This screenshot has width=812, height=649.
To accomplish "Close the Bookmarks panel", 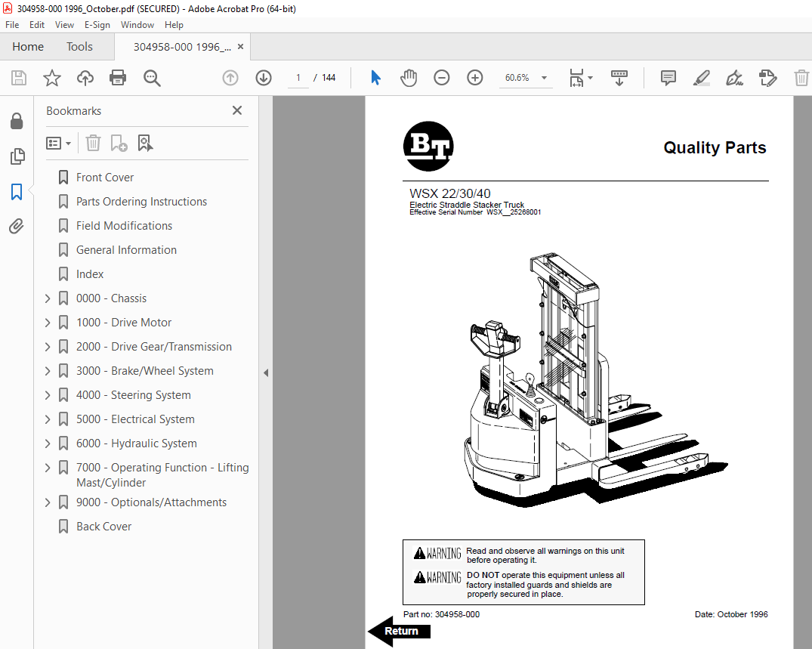I will click(x=237, y=110).
